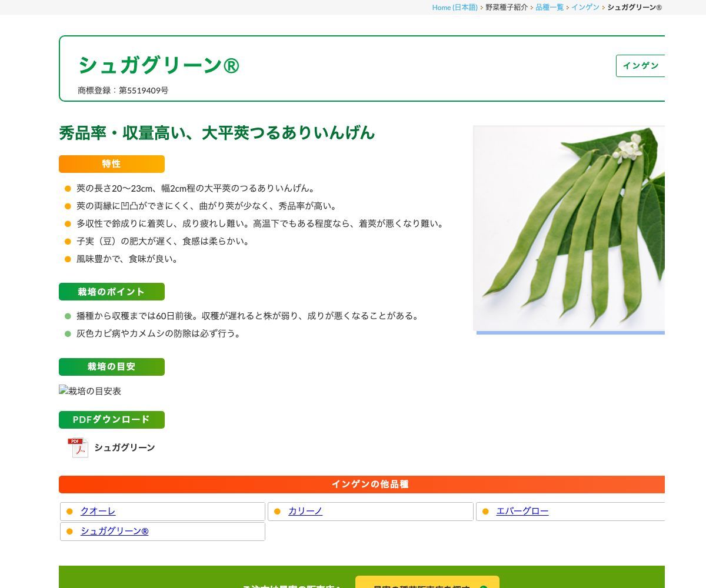The width and height of the screenshot is (706, 588).
Task: Open the クオーレ variety link
Action: (x=98, y=511)
